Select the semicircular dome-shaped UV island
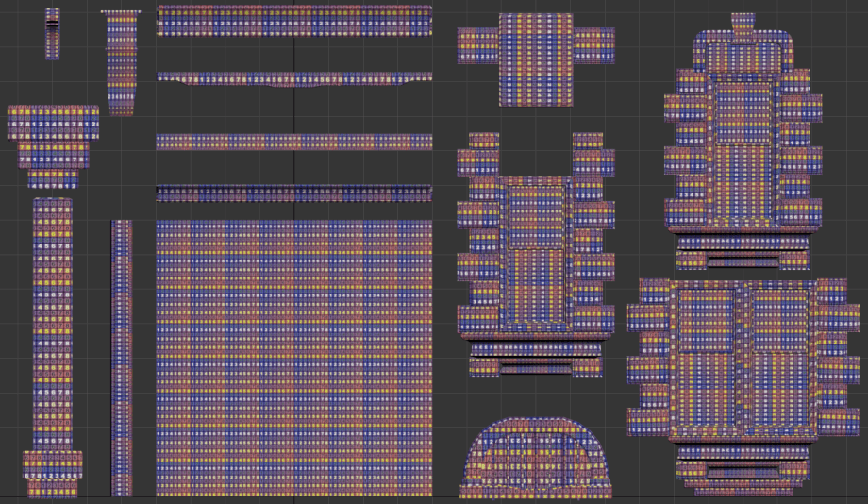The width and height of the screenshot is (868, 504). pyautogui.click(x=536, y=458)
